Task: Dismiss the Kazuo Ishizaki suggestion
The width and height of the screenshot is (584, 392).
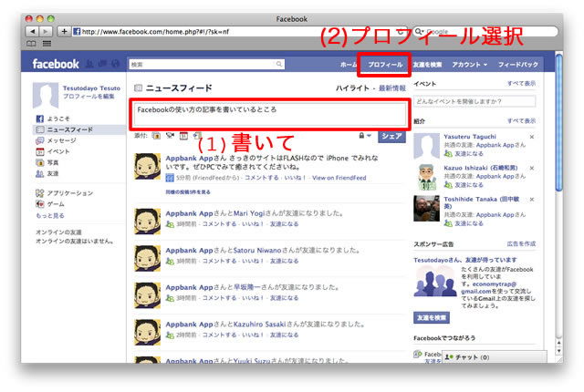Action: point(532,168)
